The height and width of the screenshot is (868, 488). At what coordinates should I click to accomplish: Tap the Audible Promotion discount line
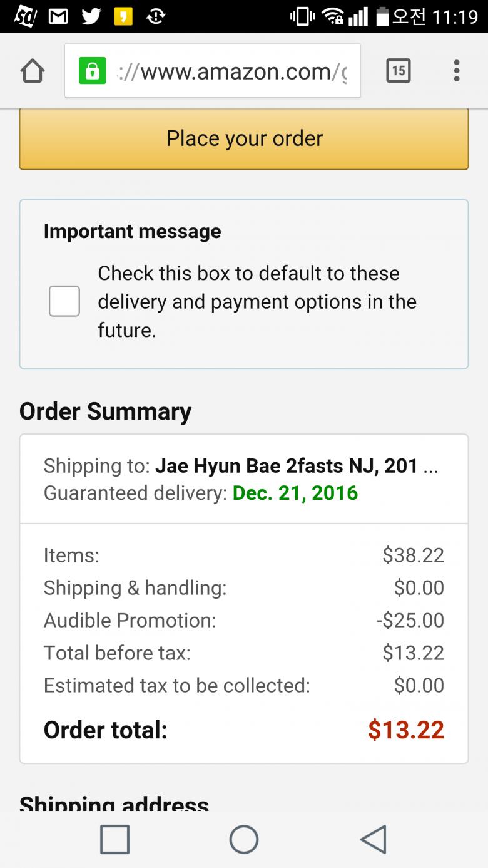coord(243,620)
